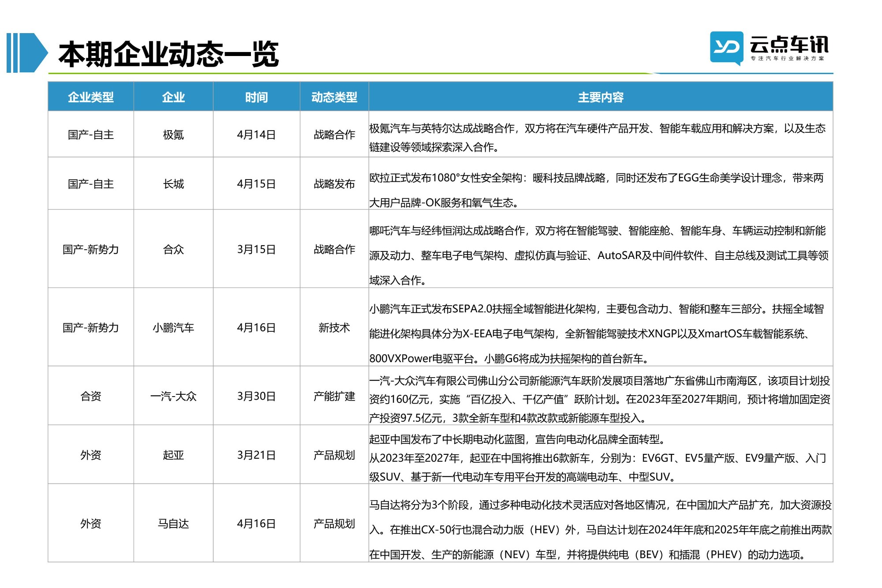This screenshot has height=588, width=882.
Task: Click the '3月15日' date cell
Action: pyautogui.click(x=257, y=249)
